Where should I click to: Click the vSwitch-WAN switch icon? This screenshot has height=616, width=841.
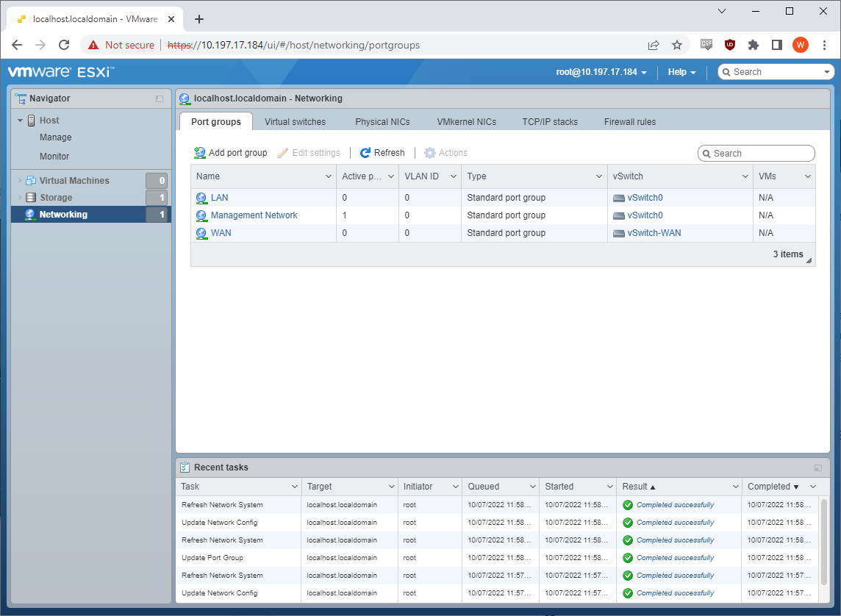(619, 233)
